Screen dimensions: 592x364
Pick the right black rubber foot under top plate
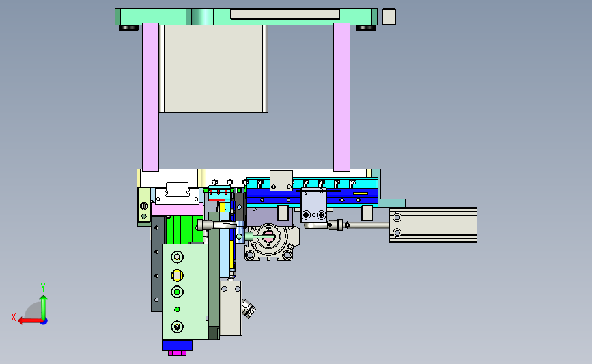pos(366,27)
